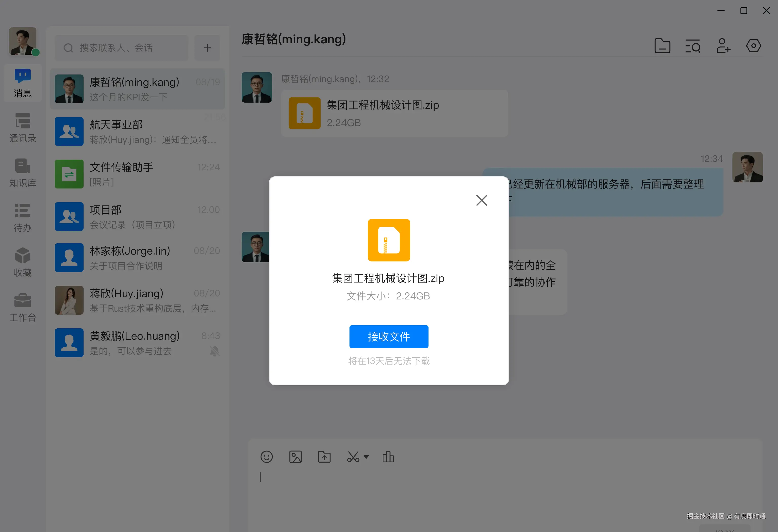This screenshot has width=778, height=532.
Task: Select the send image icon
Action: [295, 457]
